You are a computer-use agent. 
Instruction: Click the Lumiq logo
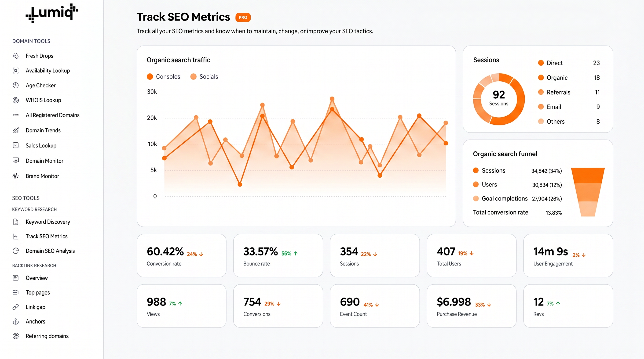click(52, 13)
